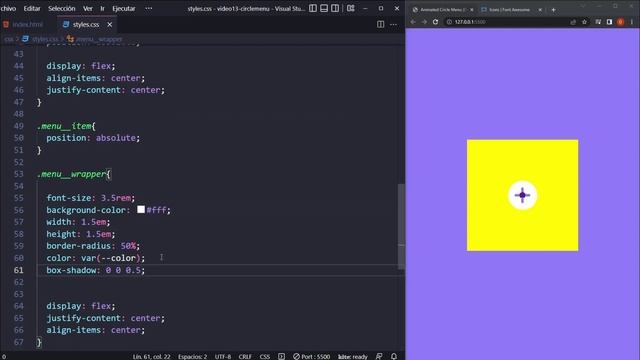Open styles.css breadcrumb
640x360 pixels.
pos(41,39)
